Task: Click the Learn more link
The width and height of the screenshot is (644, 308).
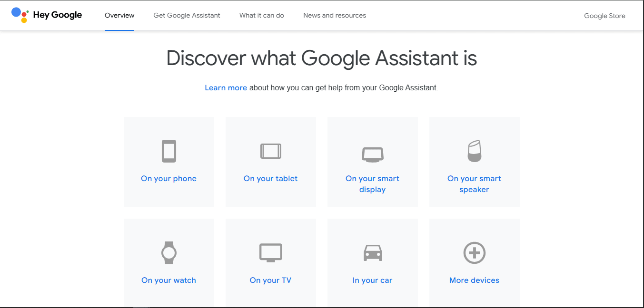Action: click(x=226, y=87)
